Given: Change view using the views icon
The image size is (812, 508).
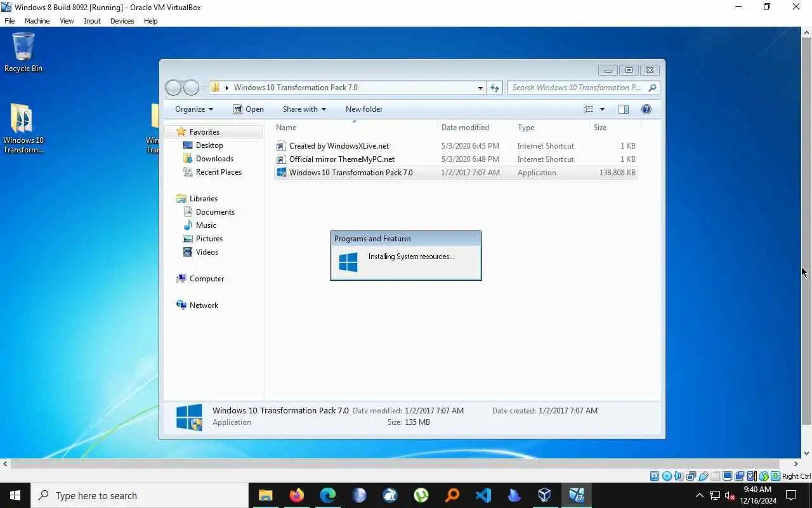Looking at the screenshot, I should (589, 109).
